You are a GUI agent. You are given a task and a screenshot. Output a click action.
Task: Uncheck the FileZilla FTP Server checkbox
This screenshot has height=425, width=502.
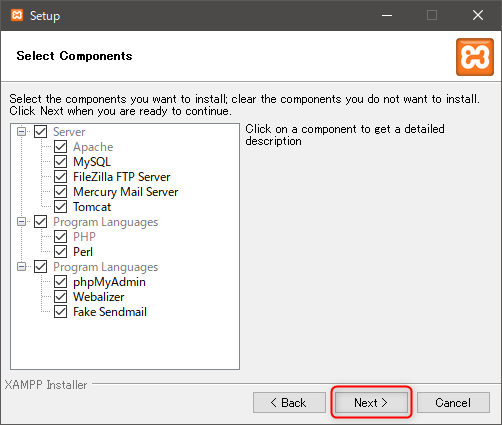point(60,177)
